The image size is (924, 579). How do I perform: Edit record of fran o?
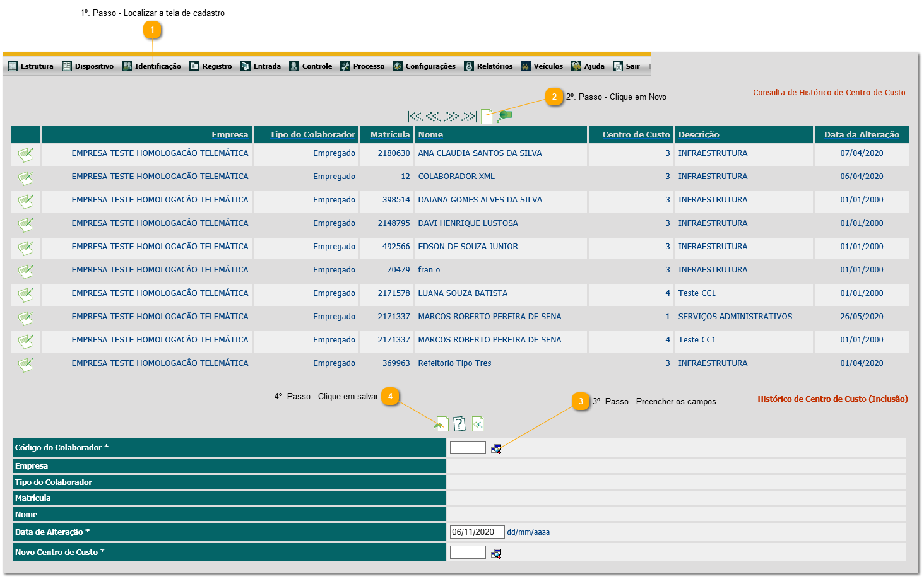click(x=26, y=271)
